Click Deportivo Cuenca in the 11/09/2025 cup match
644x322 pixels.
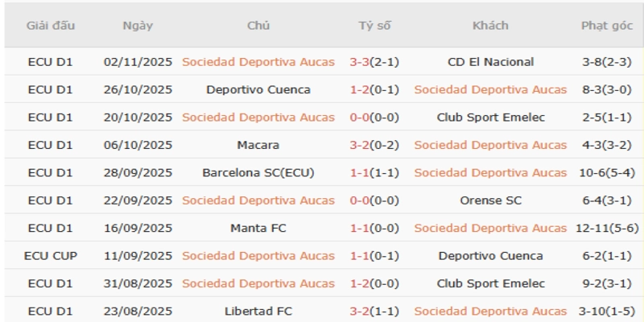tap(490, 256)
